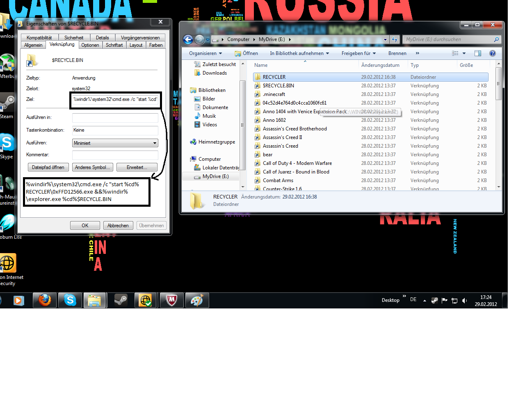Open view options dropdown arrow in Explorer
Image resolution: width=525 pixels, height=420 pixels.
(464, 53)
